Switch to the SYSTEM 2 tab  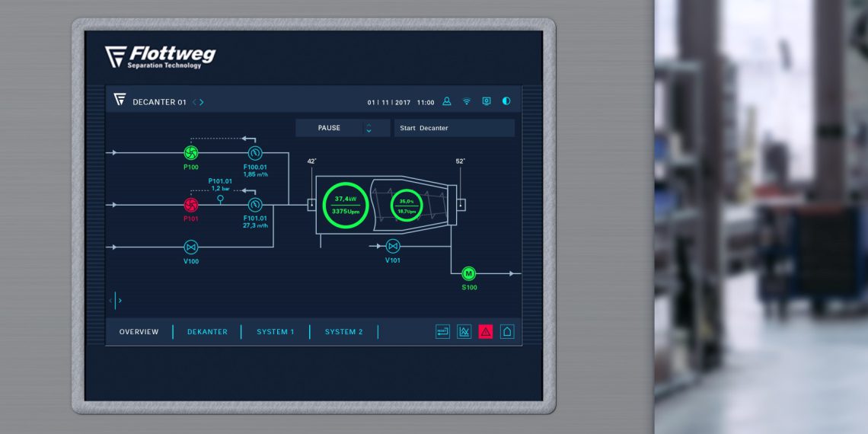343,332
